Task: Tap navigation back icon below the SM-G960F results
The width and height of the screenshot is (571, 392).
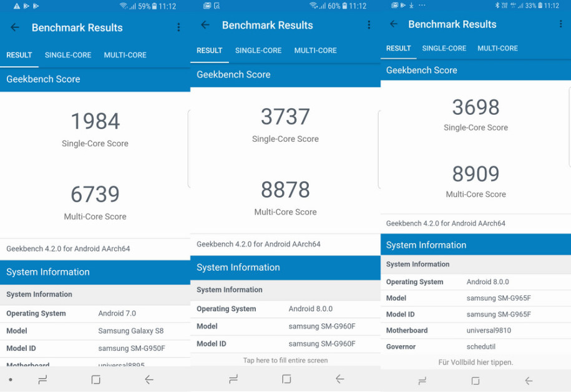Action: pos(339,379)
